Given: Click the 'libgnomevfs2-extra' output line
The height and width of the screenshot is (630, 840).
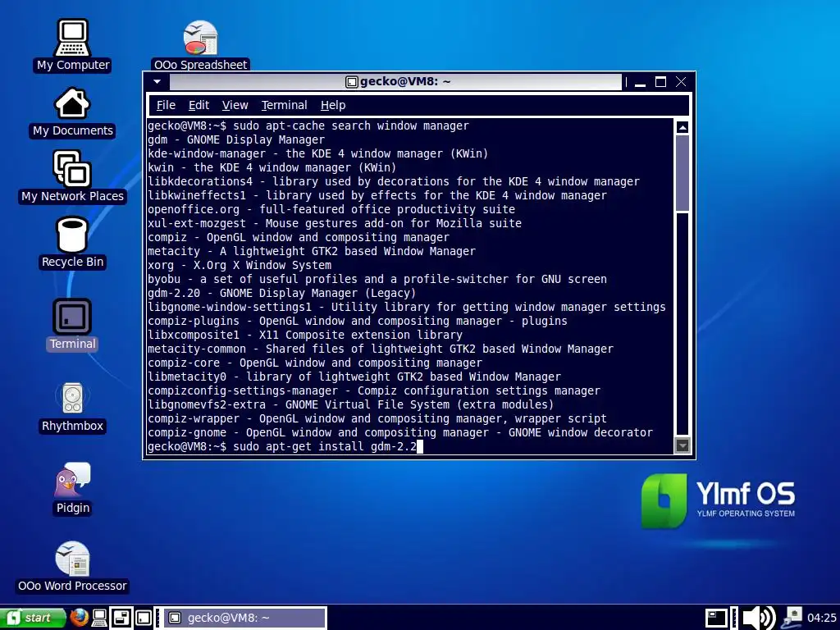Looking at the screenshot, I should [x=350, y=404].
